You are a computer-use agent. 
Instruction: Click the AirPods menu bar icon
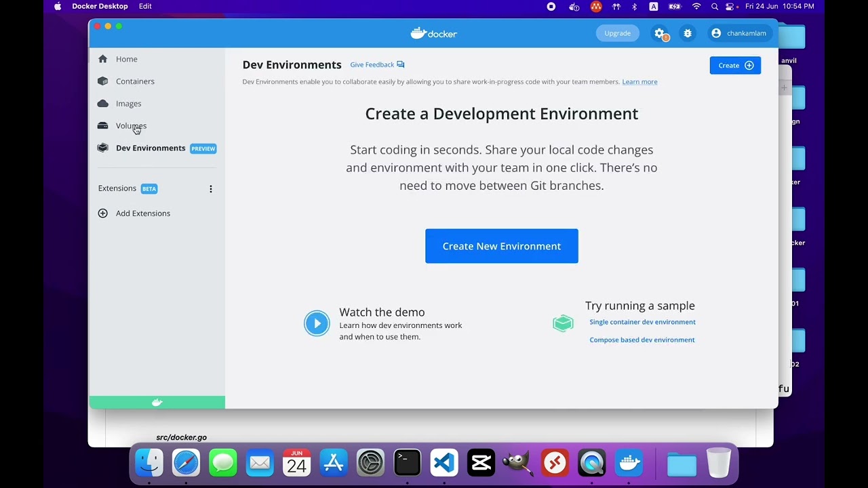pos(616,6)
